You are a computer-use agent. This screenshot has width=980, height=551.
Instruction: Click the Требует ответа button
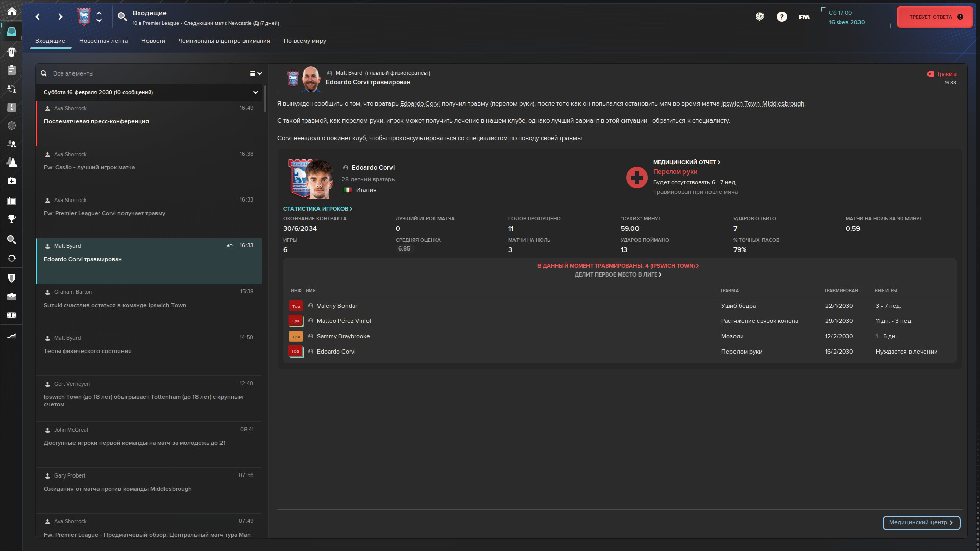click(935, 17)
